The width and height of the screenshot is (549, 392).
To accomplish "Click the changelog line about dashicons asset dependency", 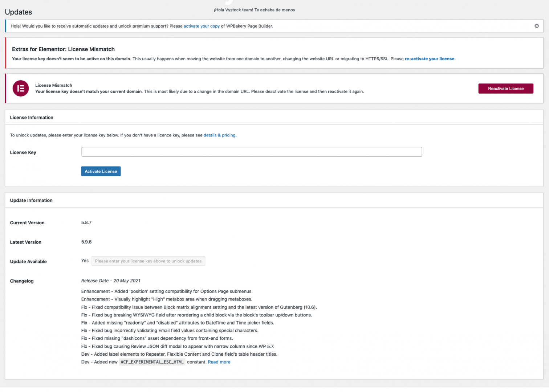I will click(x=157, y=339).
